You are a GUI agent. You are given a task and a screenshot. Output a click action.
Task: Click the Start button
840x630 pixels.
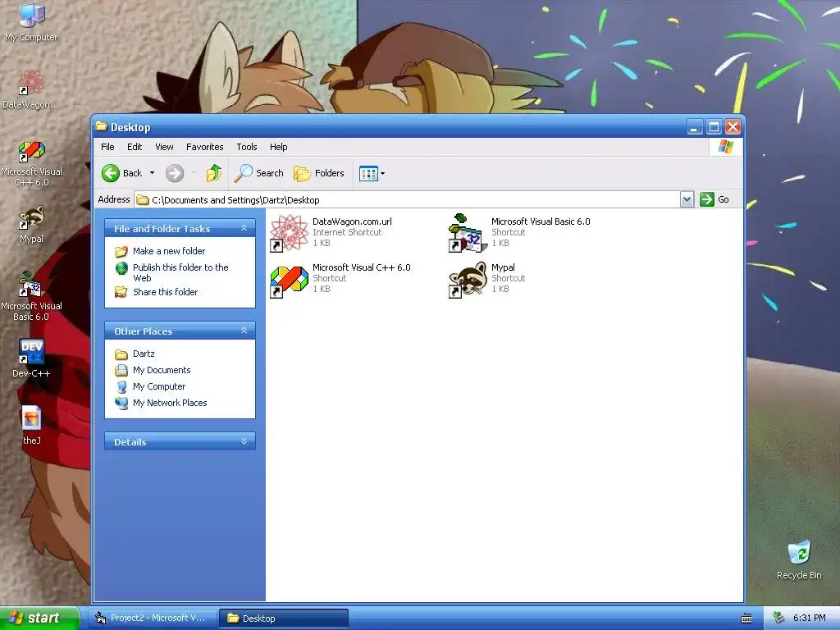39,618
